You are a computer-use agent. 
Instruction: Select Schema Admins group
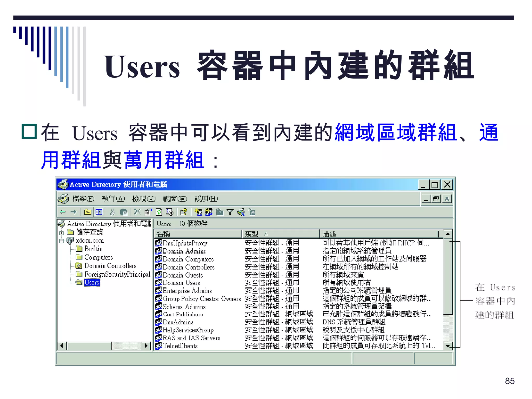[x=181, y=307]
